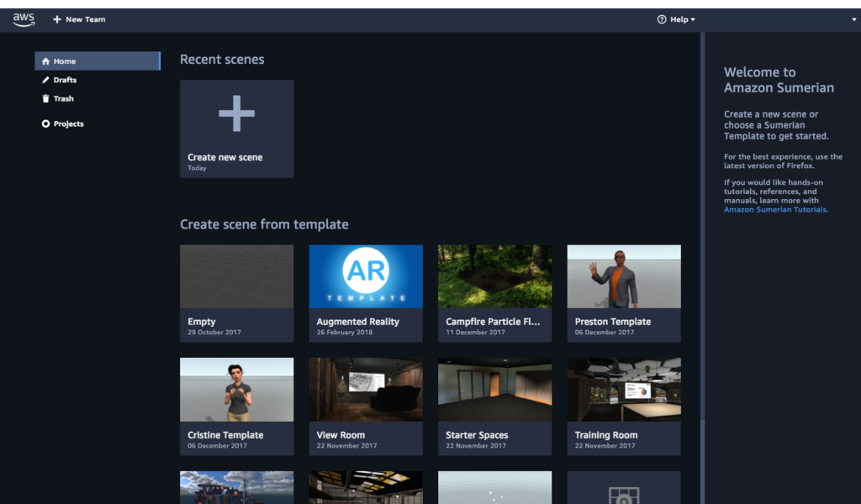The image size is (861, 504).
Task: Click the View Room title text
Action: tap(341, 435)
